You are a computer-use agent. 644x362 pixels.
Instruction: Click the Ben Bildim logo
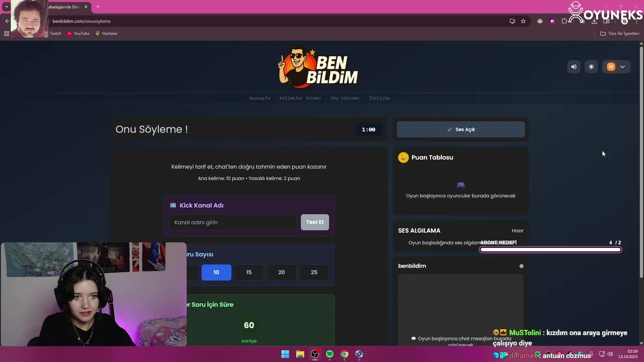point(318,67)
